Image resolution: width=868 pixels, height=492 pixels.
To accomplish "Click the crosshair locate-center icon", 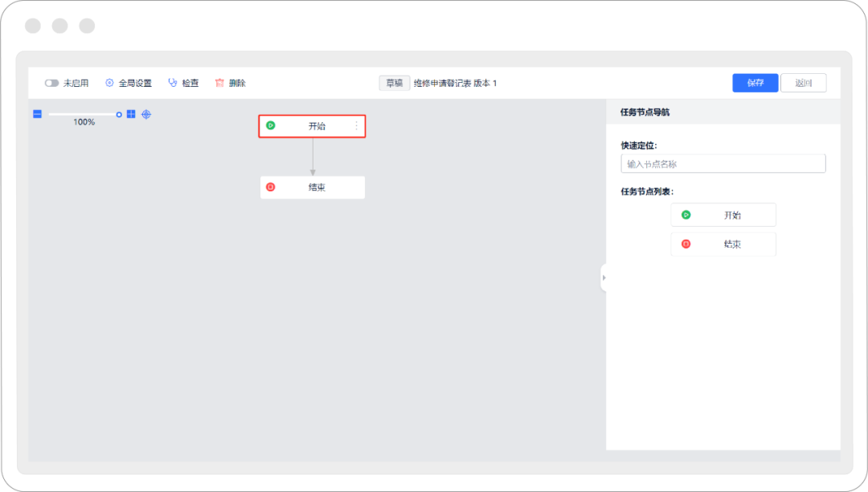I will tap(146, 114).
